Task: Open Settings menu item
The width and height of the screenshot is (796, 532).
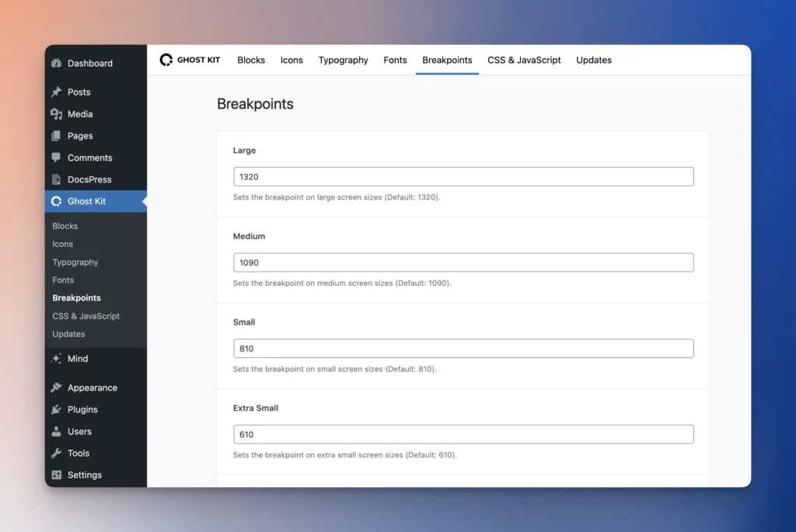Action: click(x=84, y=475)
